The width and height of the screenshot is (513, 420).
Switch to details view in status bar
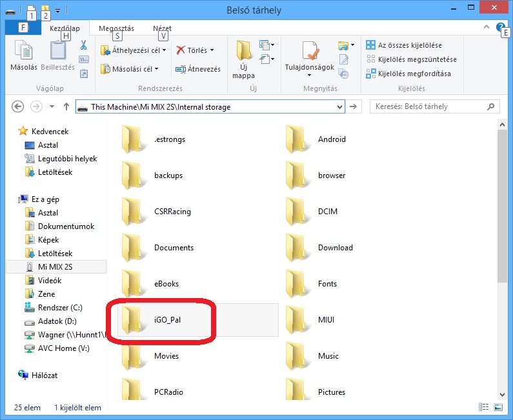pyautogui.click(x=485, y=408)
